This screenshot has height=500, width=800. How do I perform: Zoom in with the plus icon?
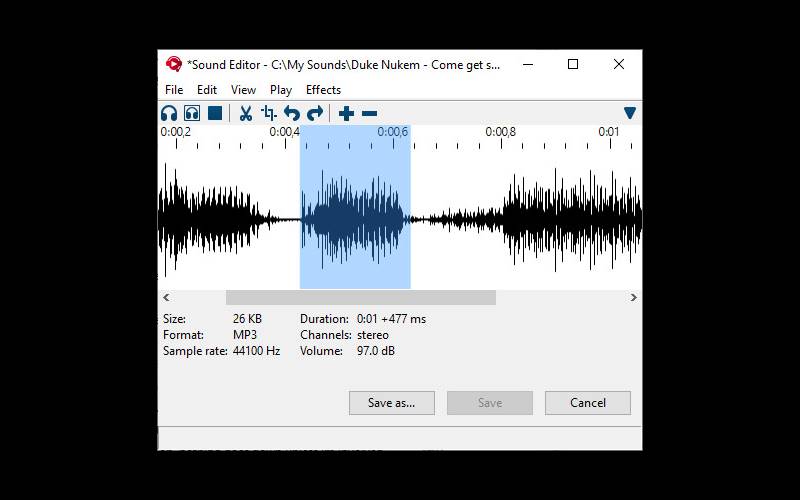(346, 113)
